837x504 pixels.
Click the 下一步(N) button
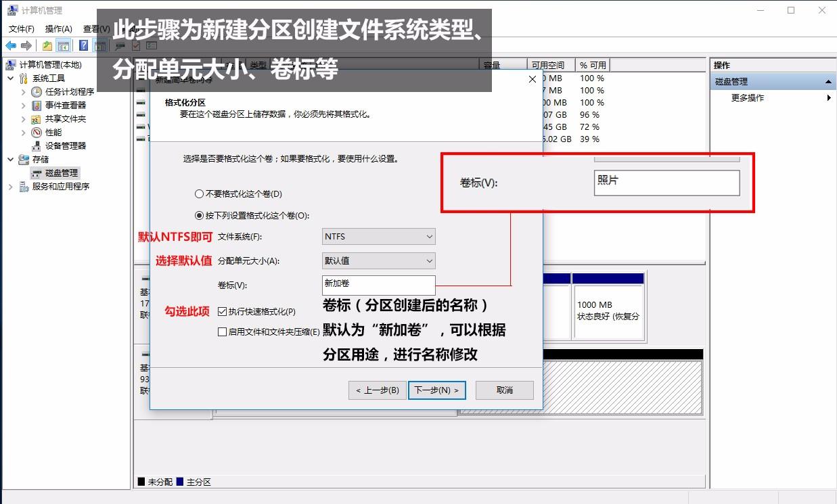pyautogui.click(x=436, y=390)
